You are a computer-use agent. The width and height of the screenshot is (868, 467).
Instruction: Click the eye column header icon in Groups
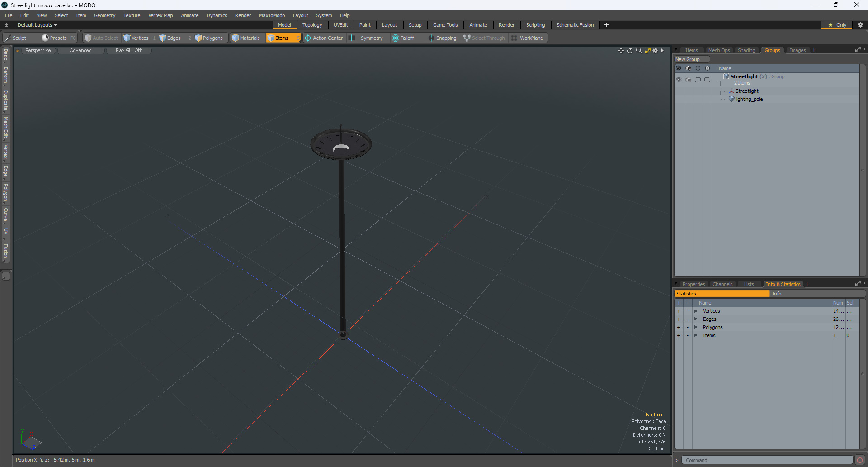pyautogui.click(x=678, y=68)
